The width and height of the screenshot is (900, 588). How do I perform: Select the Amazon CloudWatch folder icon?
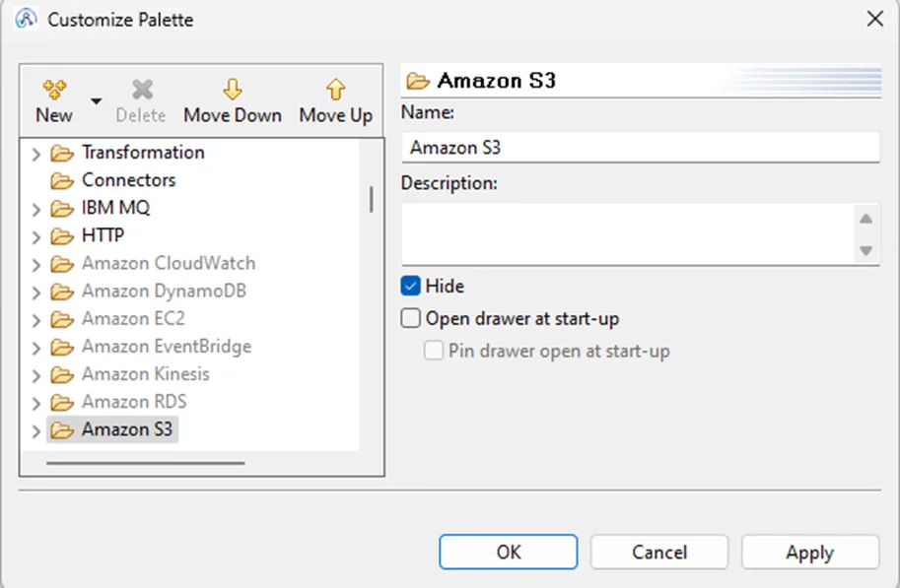click(x=62, y=264)
